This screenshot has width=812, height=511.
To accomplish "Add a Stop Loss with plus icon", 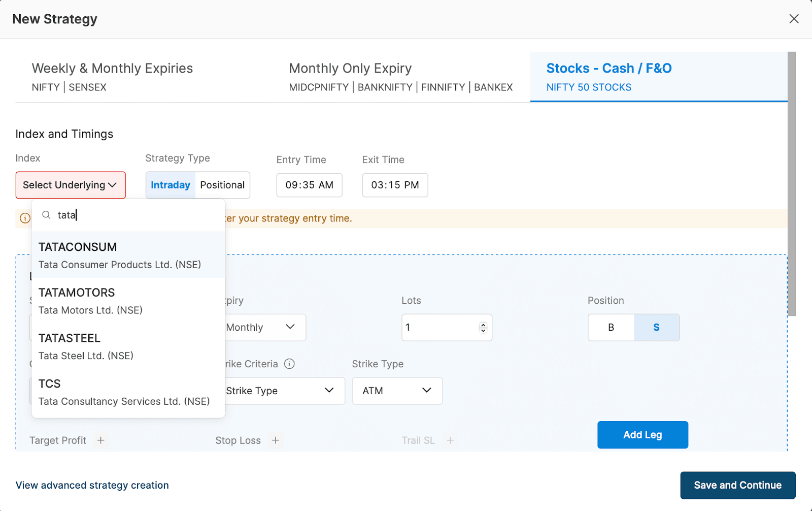I will point(276,440).
